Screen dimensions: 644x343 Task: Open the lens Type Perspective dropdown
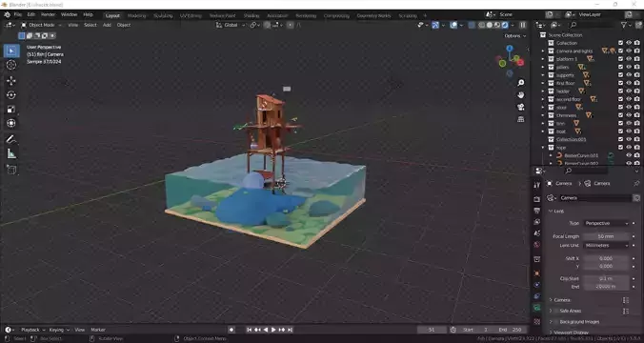tap(606, 223)
